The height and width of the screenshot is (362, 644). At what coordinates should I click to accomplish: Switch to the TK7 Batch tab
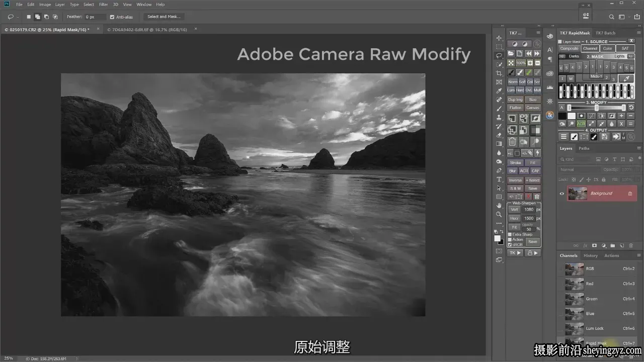click(606, 33)
